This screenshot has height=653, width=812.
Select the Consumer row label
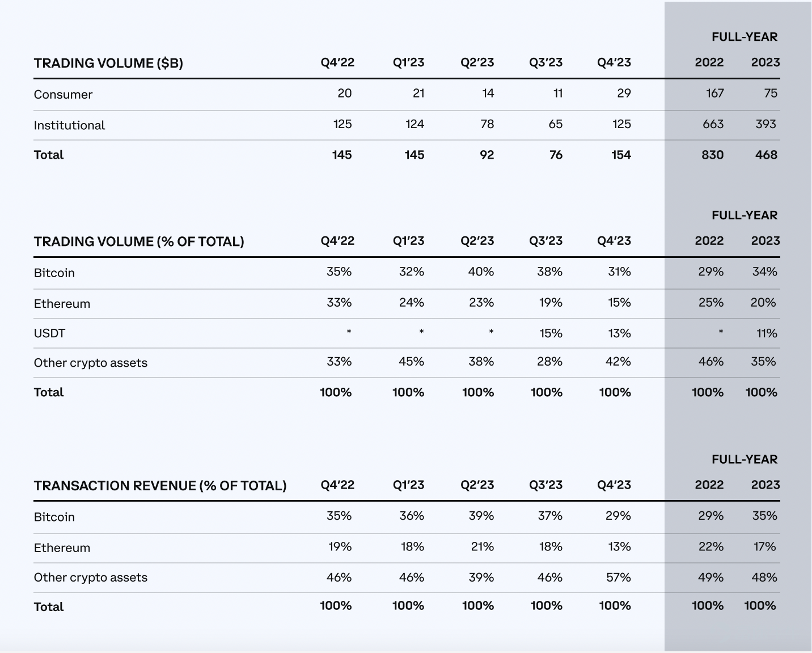click(63, 95)
